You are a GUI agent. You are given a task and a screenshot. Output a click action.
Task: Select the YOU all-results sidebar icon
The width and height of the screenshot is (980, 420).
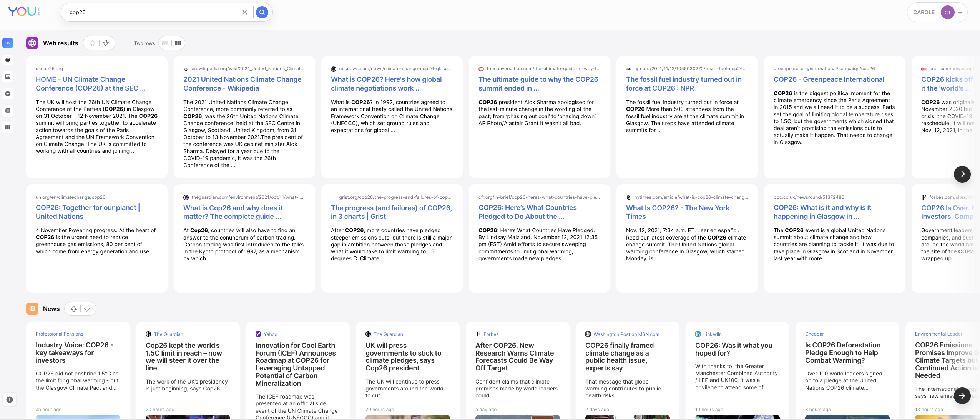[8, 43]
